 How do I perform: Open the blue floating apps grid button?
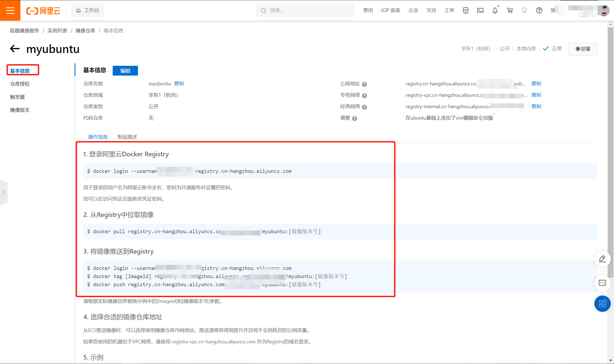602,303
